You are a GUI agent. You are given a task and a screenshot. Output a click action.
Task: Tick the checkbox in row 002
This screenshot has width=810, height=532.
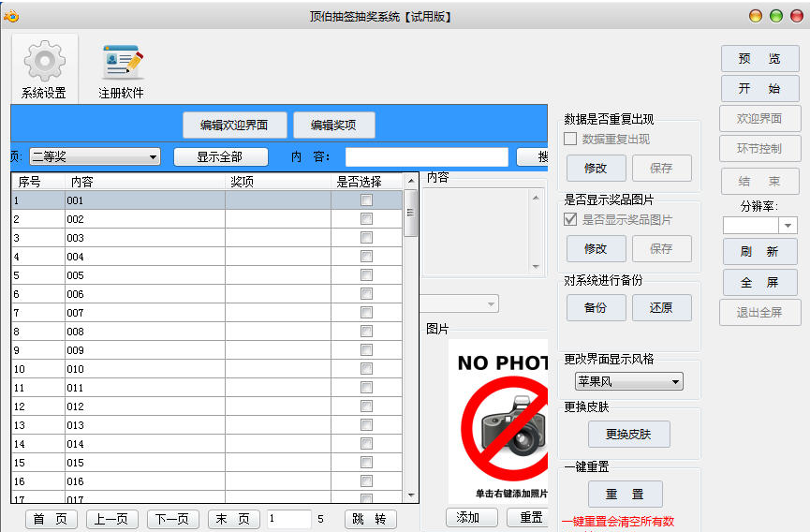coord(366,219)
